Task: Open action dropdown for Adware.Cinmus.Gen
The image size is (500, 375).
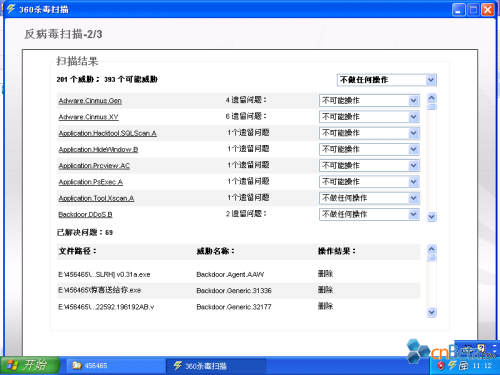Action: point(369,100)
